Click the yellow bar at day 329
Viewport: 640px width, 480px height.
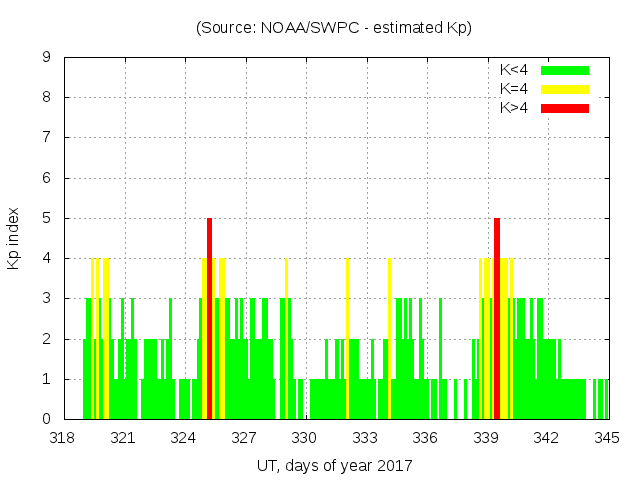click(x=286, y=338)
